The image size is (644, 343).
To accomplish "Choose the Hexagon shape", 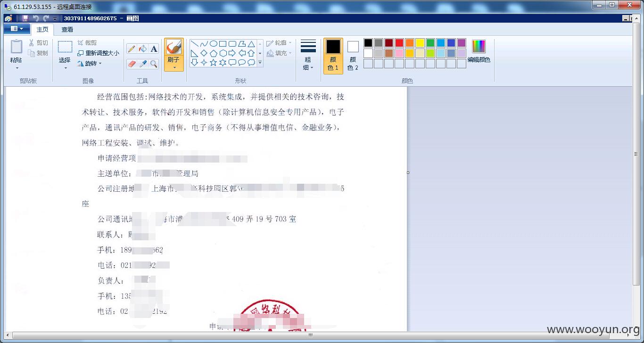I will click(x=223, y=53).
